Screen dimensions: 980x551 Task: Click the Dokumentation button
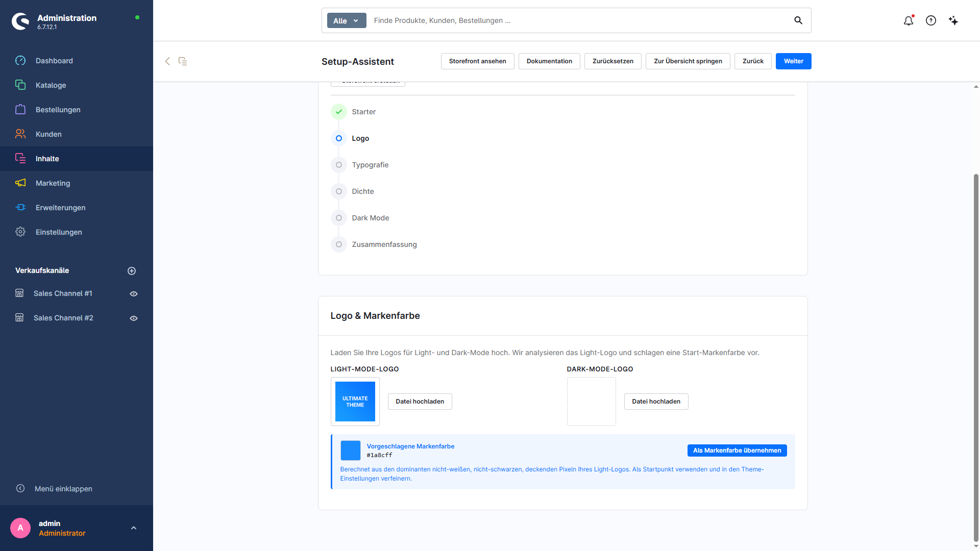549,61
